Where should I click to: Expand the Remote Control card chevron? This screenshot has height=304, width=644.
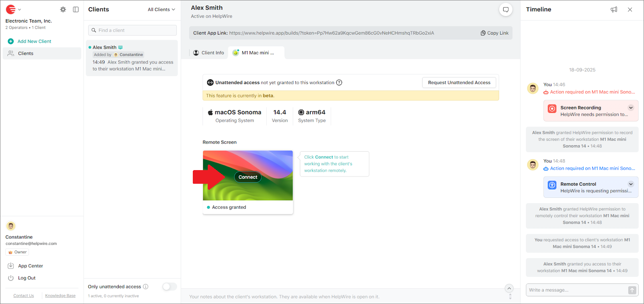click(x=631, y=184)
